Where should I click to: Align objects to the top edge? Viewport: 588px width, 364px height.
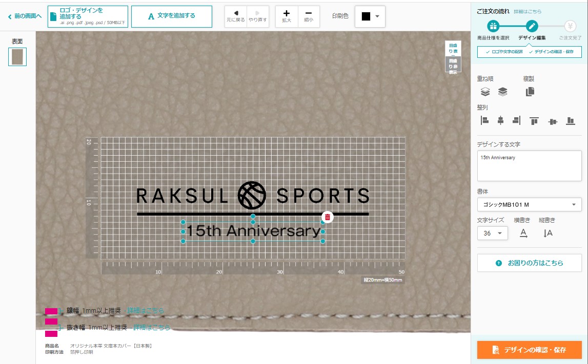point(534,121)
